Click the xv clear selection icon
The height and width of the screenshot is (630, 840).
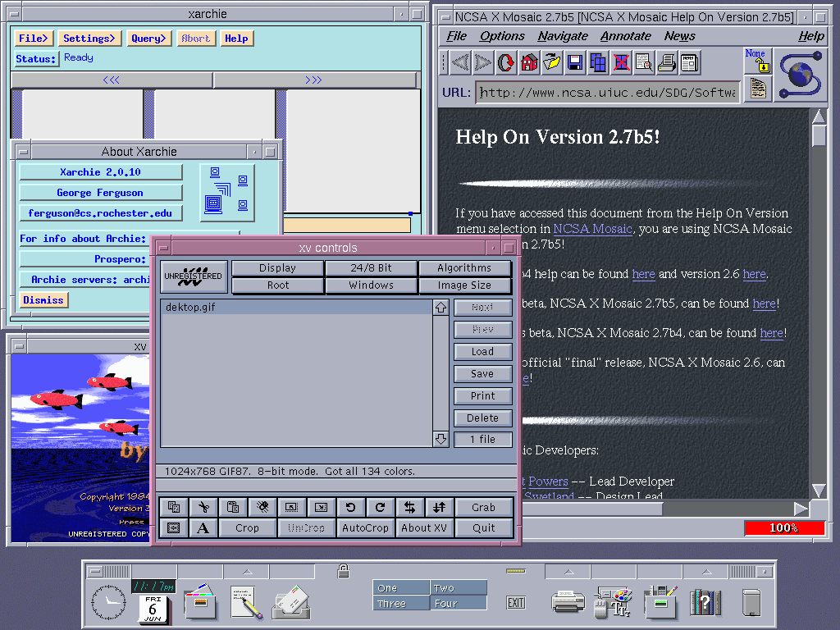click(x=262, y=507)
